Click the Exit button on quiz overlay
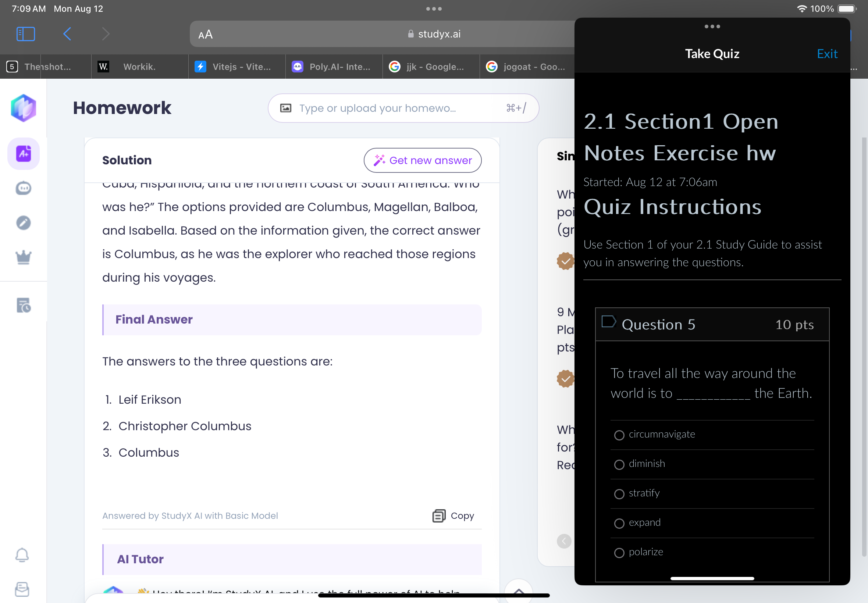 828,54
